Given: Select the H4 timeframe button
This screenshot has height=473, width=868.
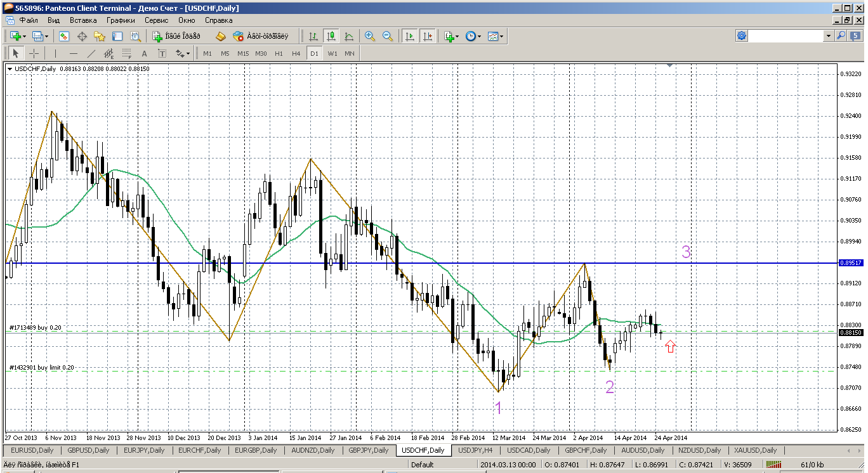Looking at the screenshot, I should 296,54.
